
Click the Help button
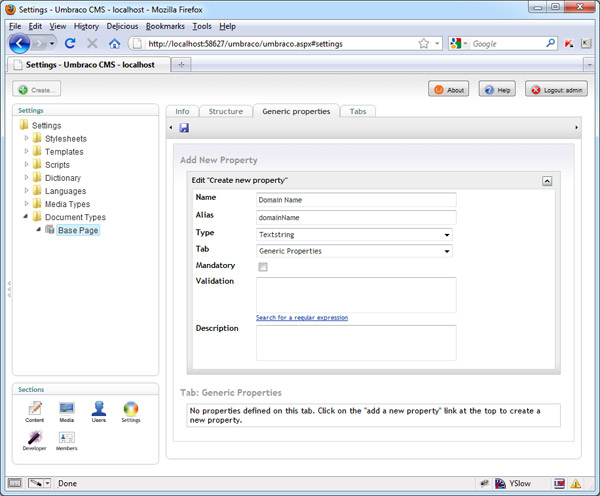497,90
